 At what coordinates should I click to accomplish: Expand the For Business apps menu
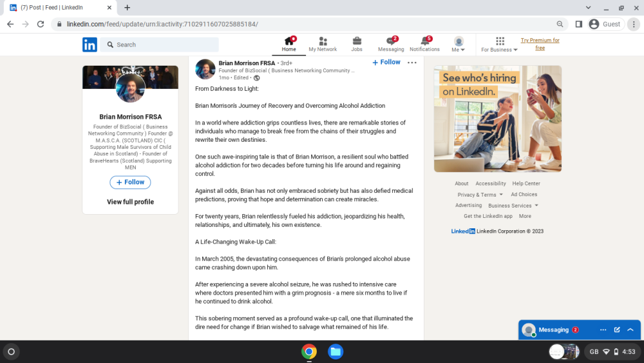[x=500, y=44]
